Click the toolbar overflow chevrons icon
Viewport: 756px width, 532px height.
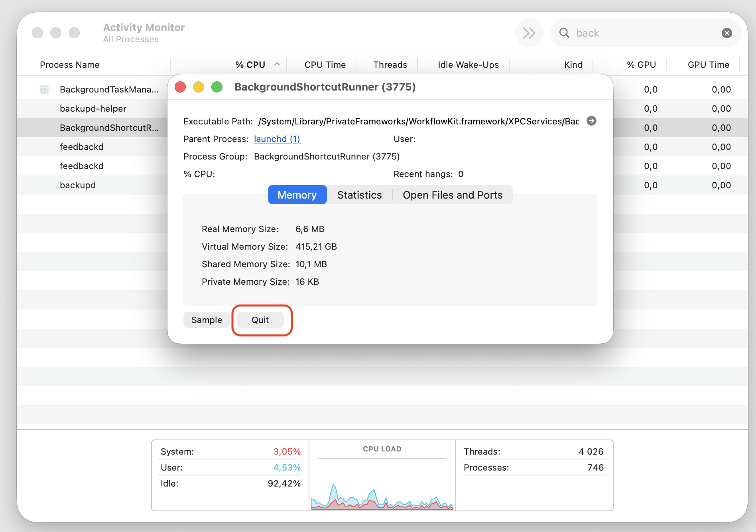[x=529, y=33]
